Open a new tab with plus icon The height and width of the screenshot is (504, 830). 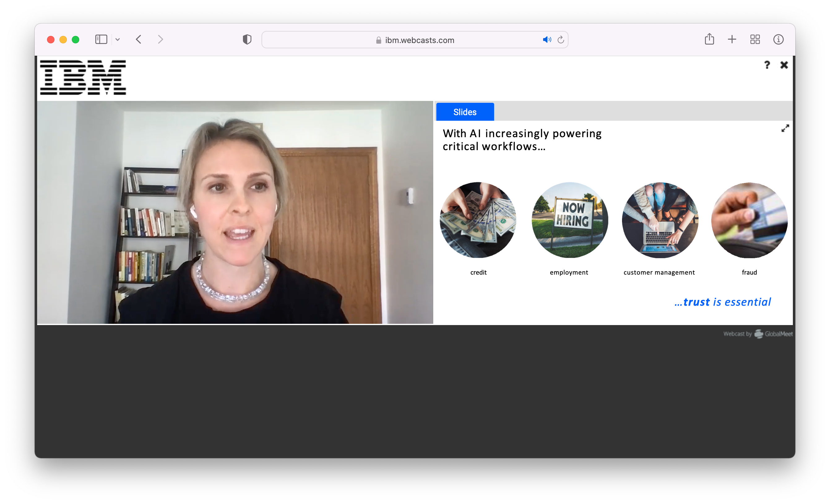(x=732, y=39)
